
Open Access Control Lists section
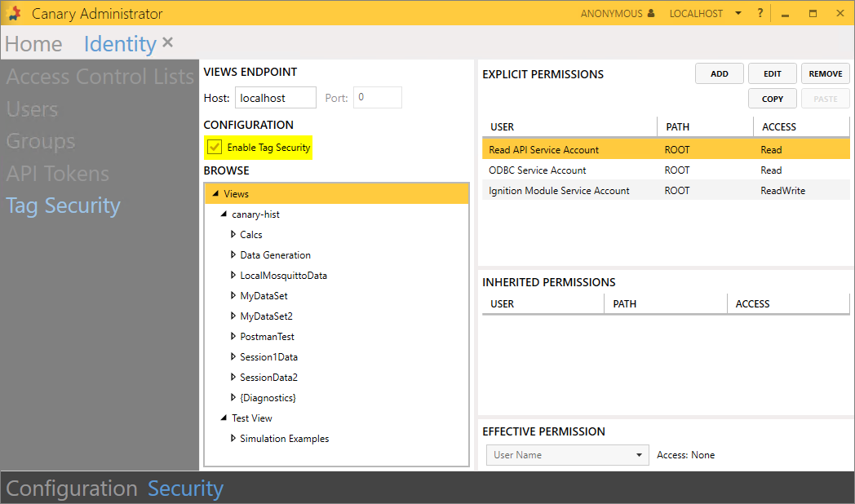pyautogui.click(x=100, y=77)
